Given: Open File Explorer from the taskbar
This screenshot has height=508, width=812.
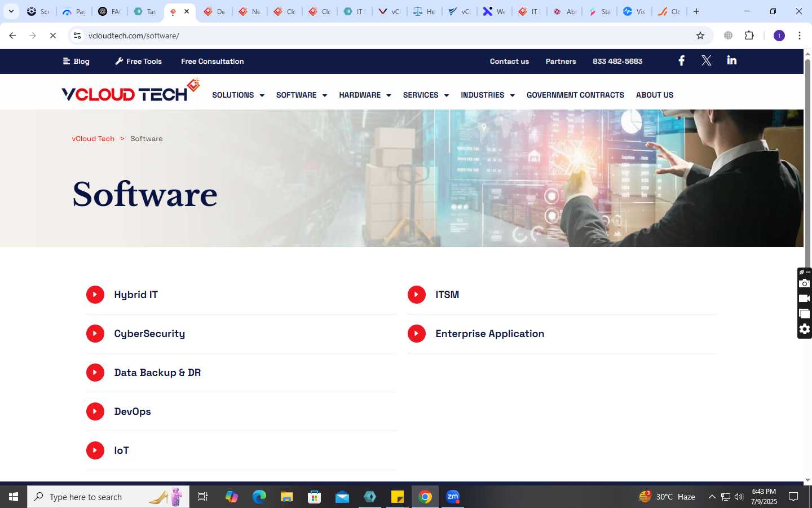Looking at the screenshot, I should point(286,497).
